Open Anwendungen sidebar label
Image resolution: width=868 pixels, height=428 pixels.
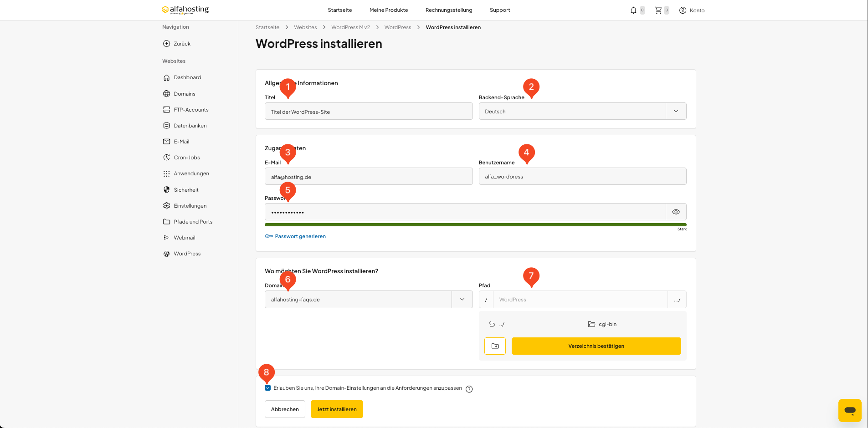191,173
